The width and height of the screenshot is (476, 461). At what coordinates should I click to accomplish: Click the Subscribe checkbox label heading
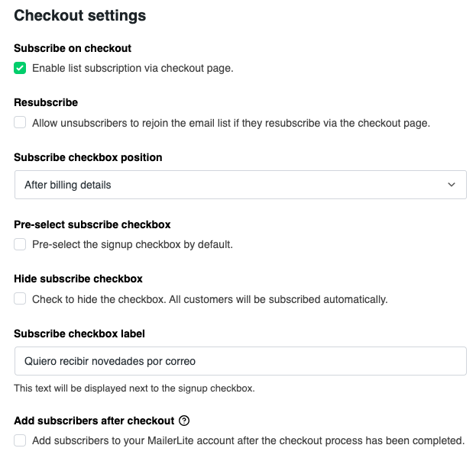79,334
